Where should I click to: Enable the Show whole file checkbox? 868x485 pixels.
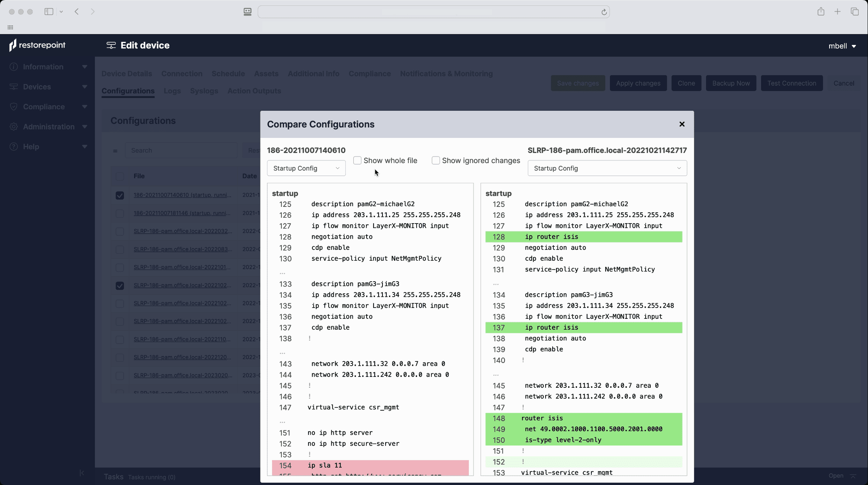[357, 160]
